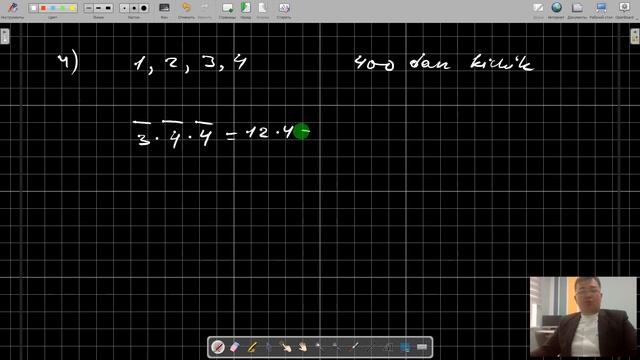Image resolution: width=640 pixels, height=360 pixels.
Task: Switch to the board mode
Action: 538,8
